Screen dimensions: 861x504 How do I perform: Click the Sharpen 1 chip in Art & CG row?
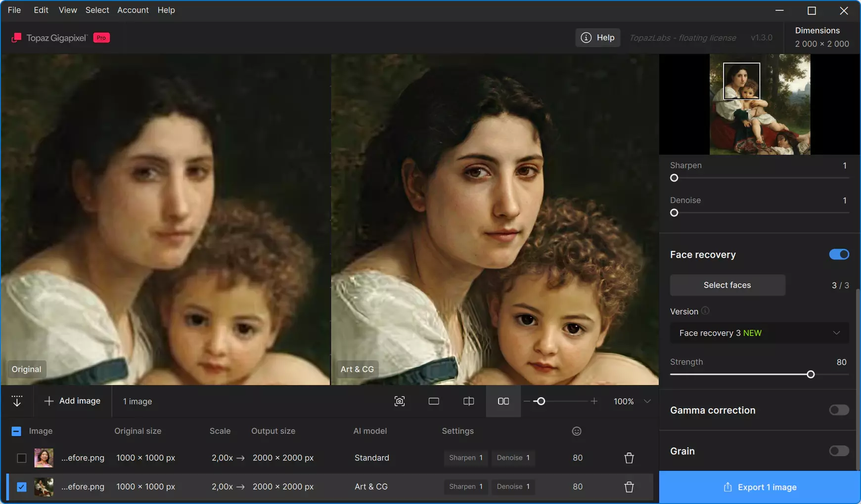(x=466, y=487)
